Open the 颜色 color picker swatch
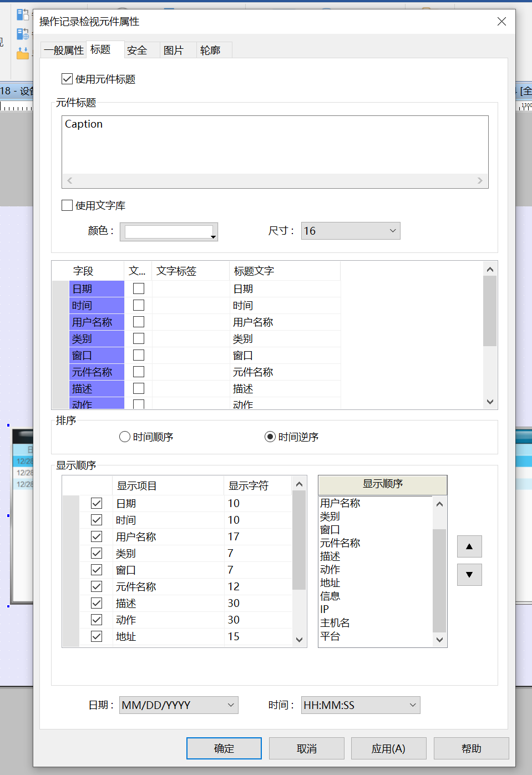This screenshot has width=532, height=775. (x=169, y=231)
